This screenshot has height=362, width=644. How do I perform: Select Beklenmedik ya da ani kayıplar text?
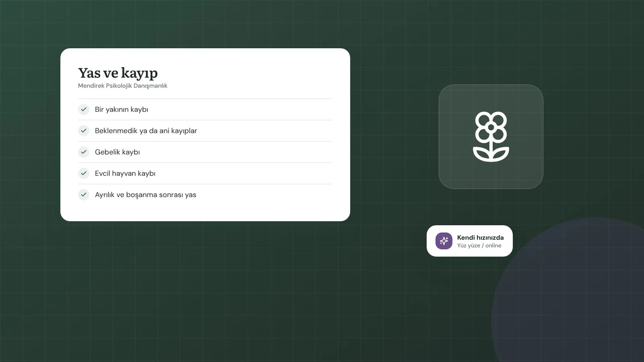[x=146, y=131]
